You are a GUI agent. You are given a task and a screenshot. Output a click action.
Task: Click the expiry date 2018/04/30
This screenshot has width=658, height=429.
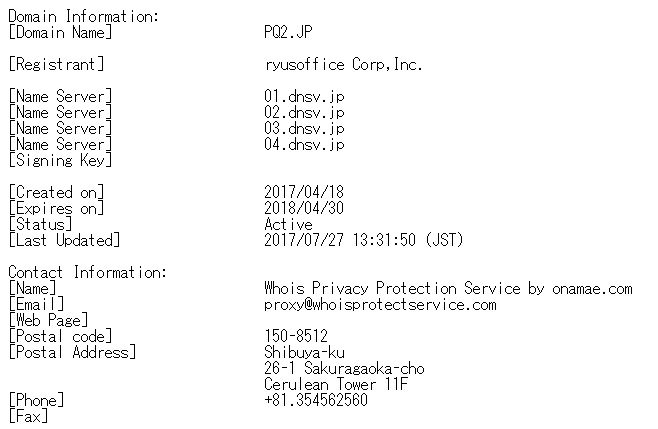tap(304, 208)
